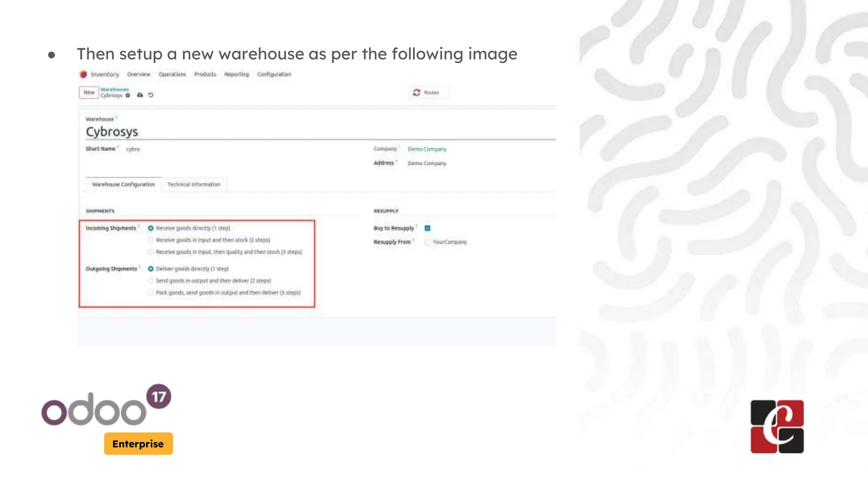Open the Overview menu
This screenshot has height=488, width=868.
click(x=139, y=75)
